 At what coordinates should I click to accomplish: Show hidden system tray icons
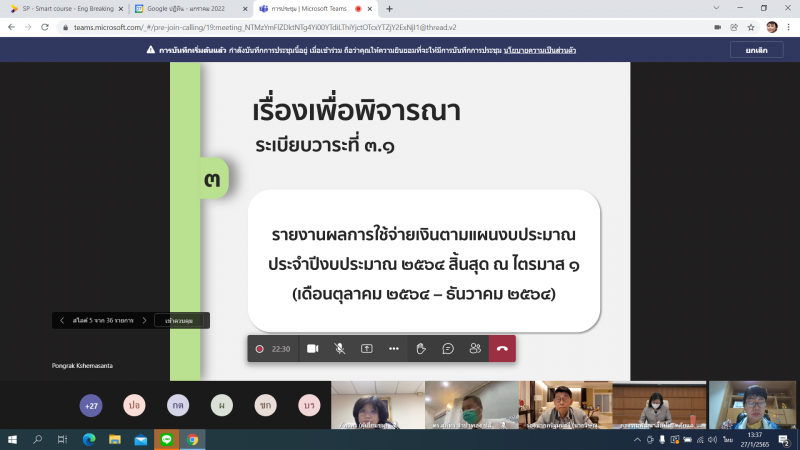(637, 439)
